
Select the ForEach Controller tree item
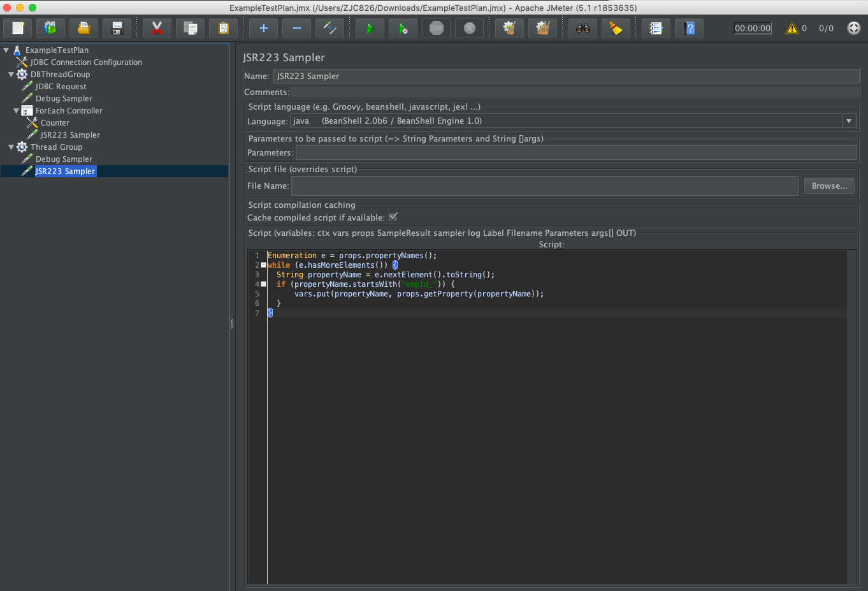click(69, 110)
